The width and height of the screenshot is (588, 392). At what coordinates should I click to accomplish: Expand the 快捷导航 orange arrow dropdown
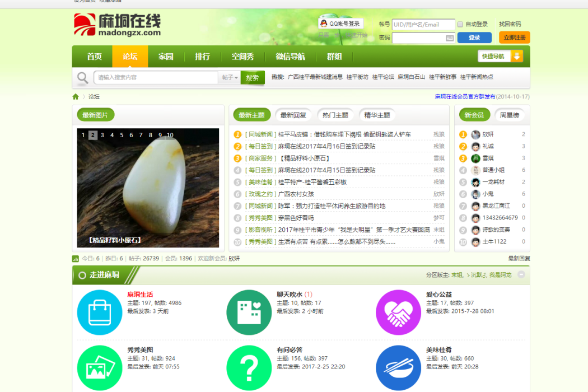point(516,56)
